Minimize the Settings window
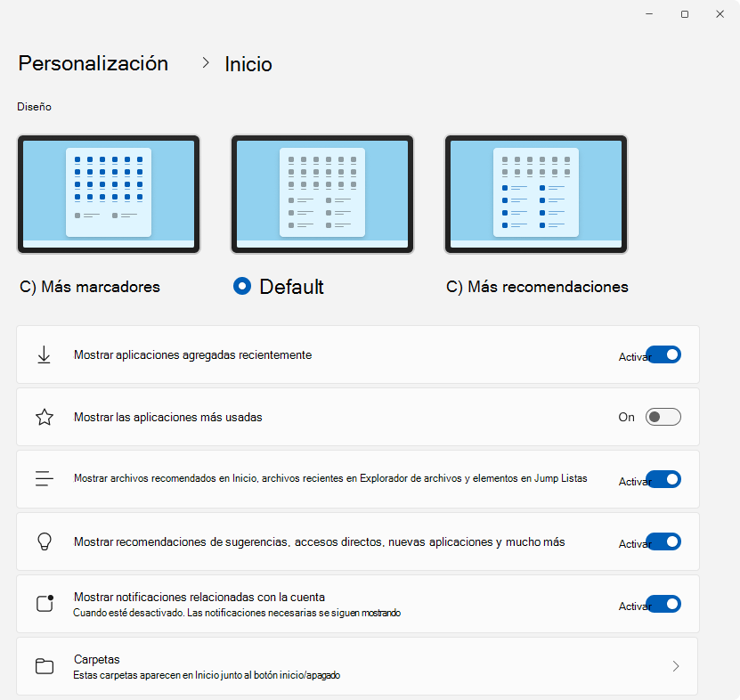 tap(649, 14)
